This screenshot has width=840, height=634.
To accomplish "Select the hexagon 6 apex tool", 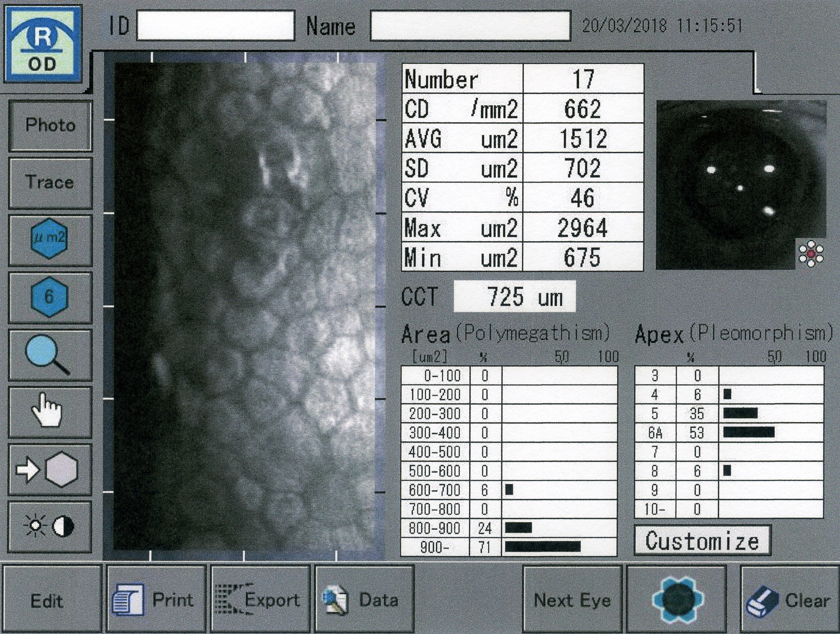I will point(50,297).
